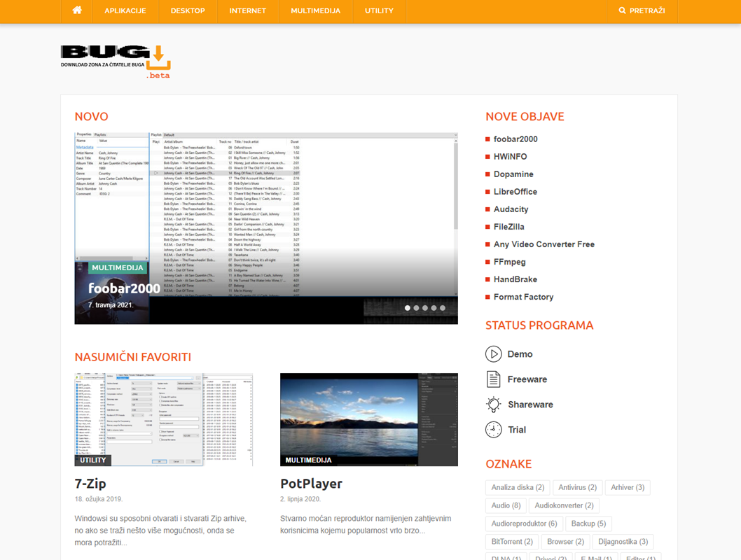
Task: Select the Antivirus (2) tag
Action: pyautogui.click(x=578, y=487)
